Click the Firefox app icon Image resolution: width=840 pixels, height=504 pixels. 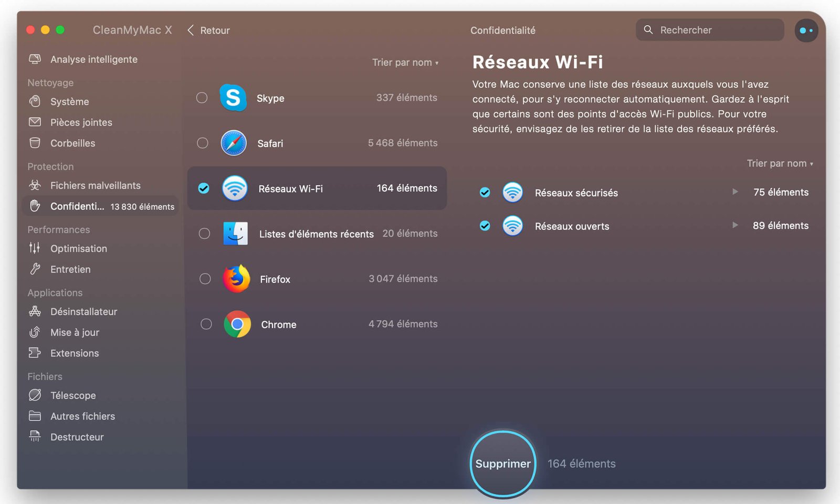(236, 278)
